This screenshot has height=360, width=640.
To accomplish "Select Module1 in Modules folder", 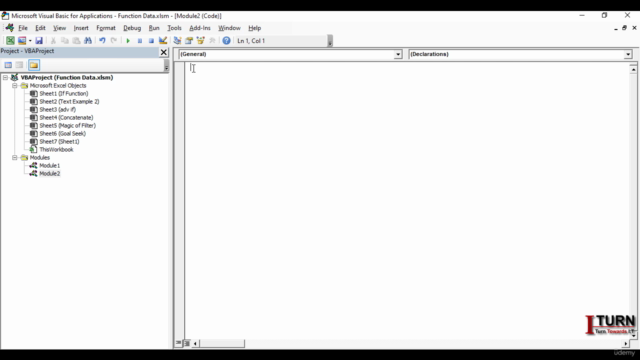I will [x=49, y=165].
